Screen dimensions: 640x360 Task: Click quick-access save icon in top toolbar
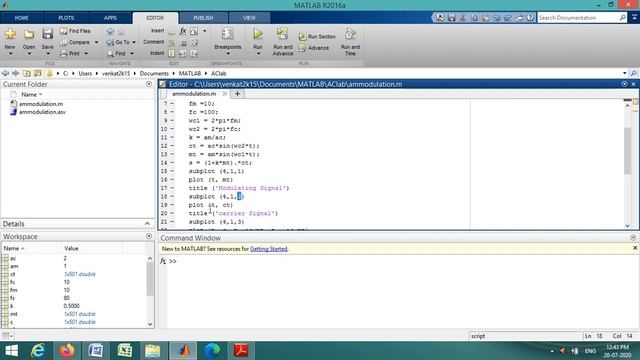[451, 18]
